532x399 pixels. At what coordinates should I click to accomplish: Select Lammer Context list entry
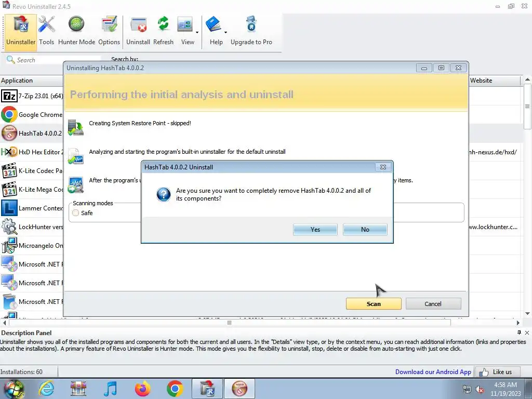coord(32,208)
